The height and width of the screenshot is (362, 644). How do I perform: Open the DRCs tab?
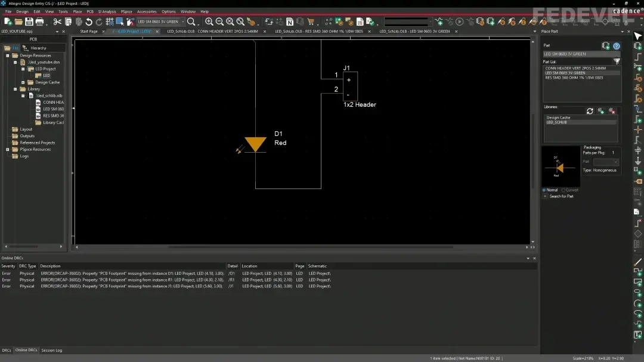coord(6,350)
